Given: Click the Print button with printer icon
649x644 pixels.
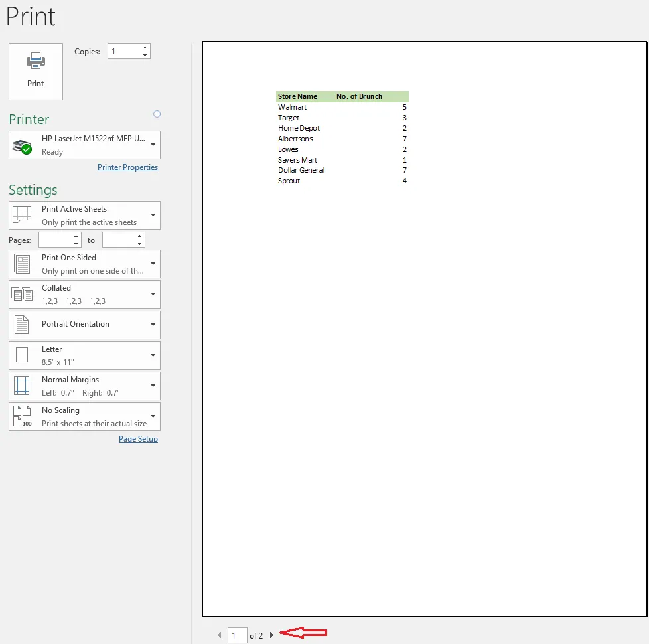Looking at the screenshot, I should point(36,72).
